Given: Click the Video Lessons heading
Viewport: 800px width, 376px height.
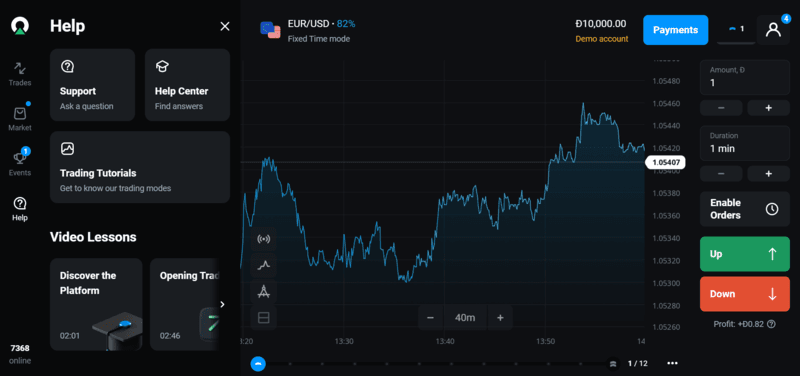Looking at the screenshot, I should [93, 237].
